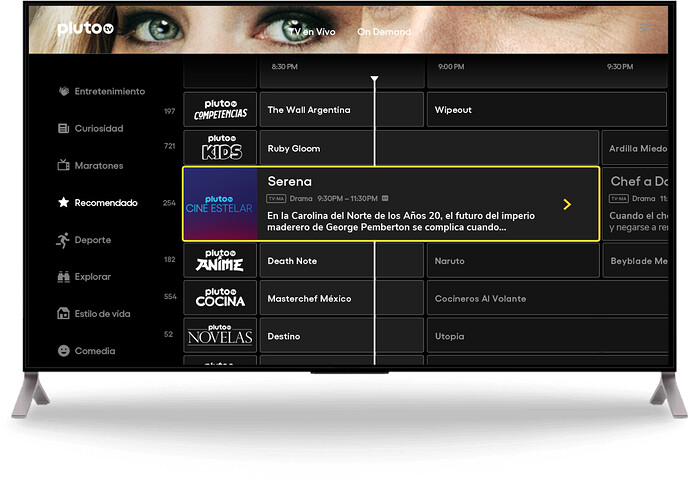This screenshot has width=690, height=480.
Task: Select the Ardilla Miedo program
Action: (x=635, y=148)
